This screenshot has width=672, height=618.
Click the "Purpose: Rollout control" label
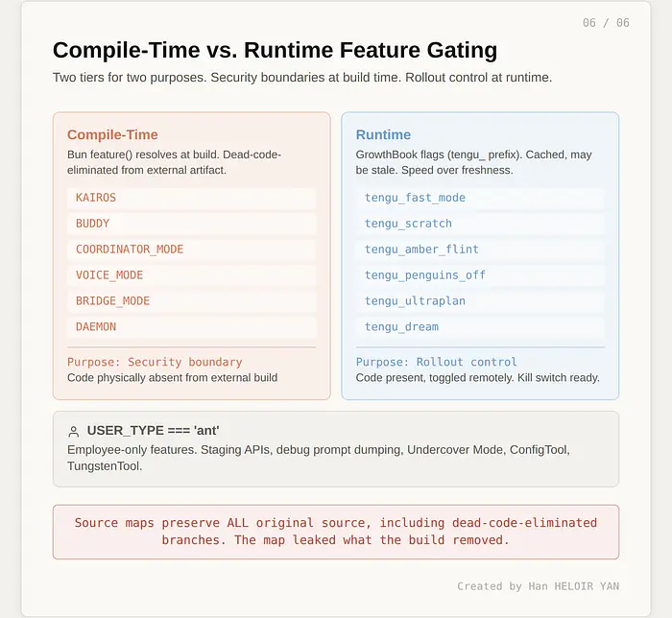click(436, 362)
